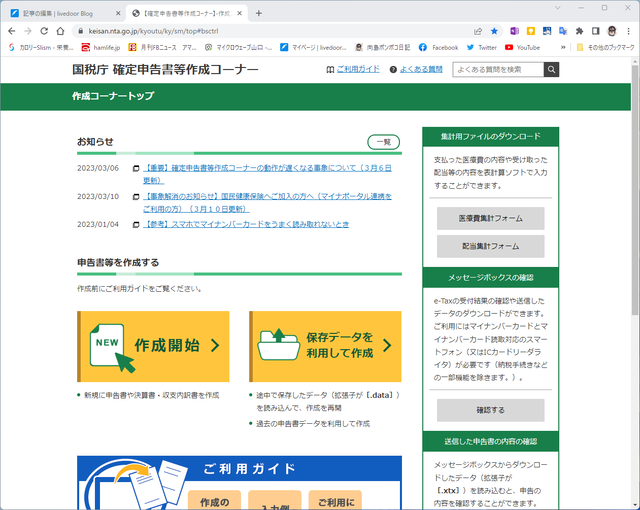Screen dimensions: 640x510
Task: Click 作成コーナートップ in green bar
Action: point(113,96)
